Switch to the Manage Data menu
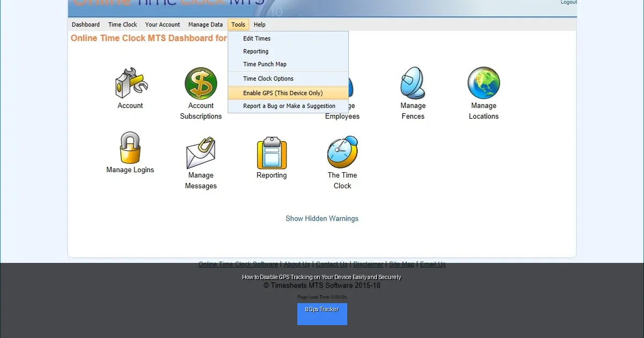 (x=206, y=24)
